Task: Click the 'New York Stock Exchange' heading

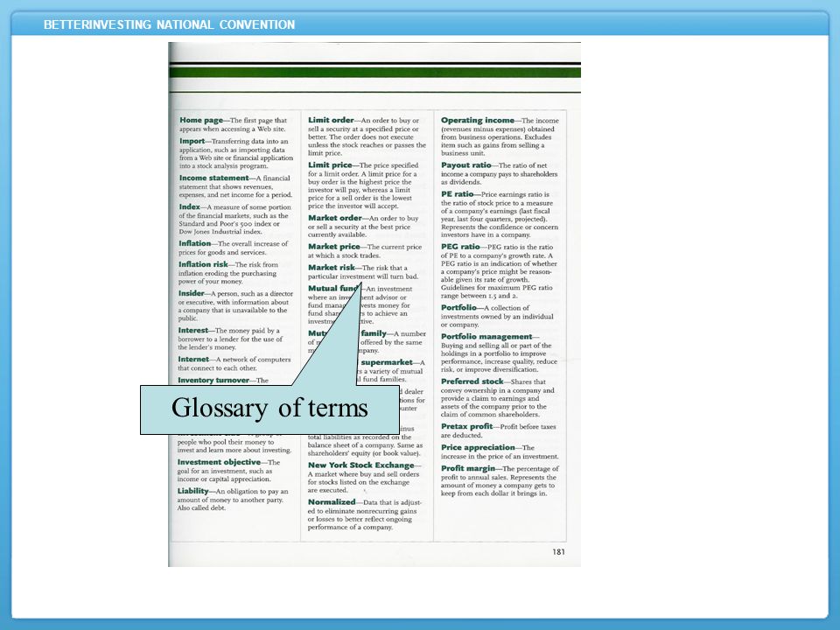Action: point(361,465)
